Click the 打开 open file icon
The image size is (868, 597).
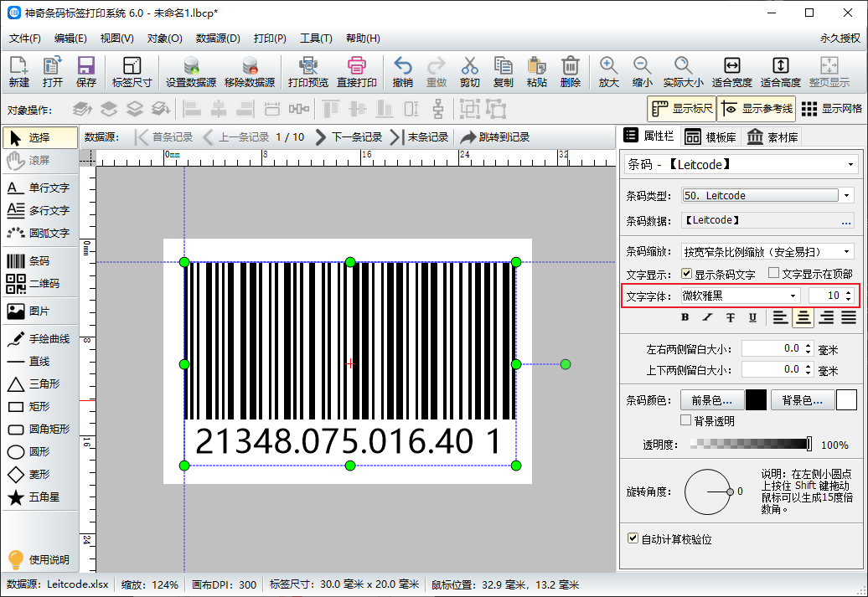(x=53, y=72)
